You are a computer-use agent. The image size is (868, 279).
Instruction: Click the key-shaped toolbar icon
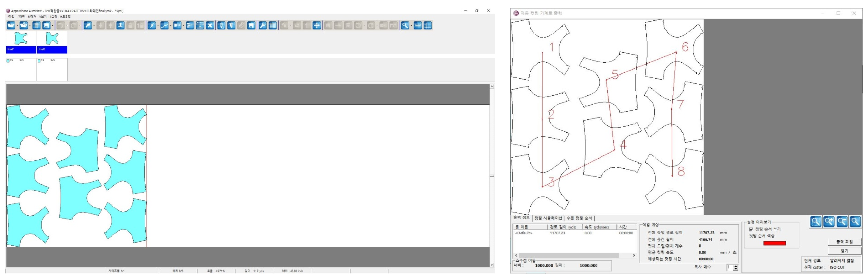click(177, 25)
